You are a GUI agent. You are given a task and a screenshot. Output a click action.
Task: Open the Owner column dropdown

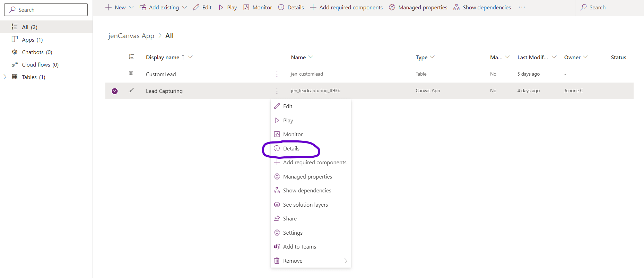585,57
